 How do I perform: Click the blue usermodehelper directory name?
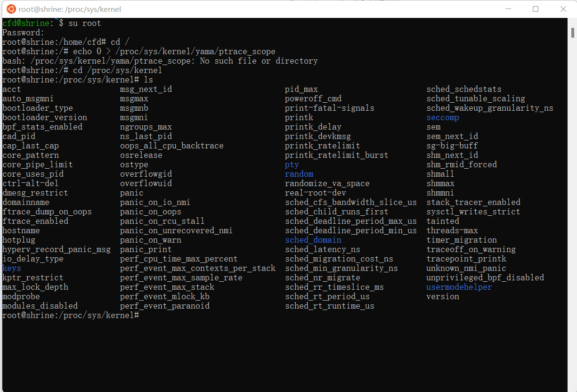click(459, 287)
